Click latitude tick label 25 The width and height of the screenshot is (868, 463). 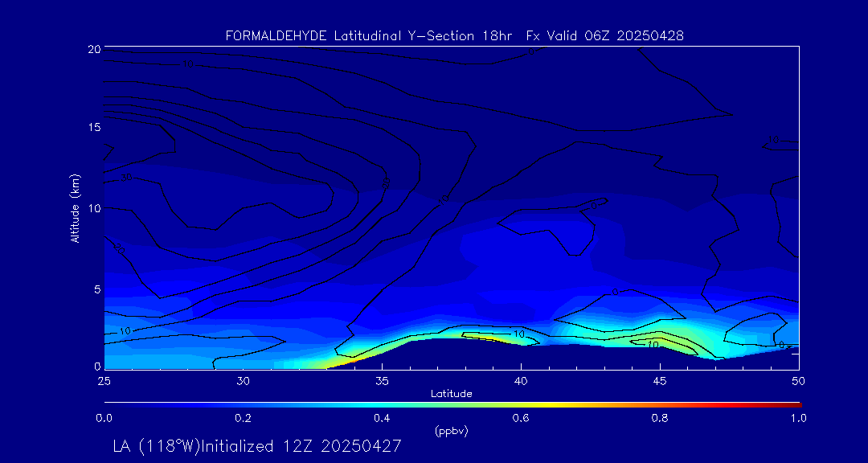[x=104, y=381]
